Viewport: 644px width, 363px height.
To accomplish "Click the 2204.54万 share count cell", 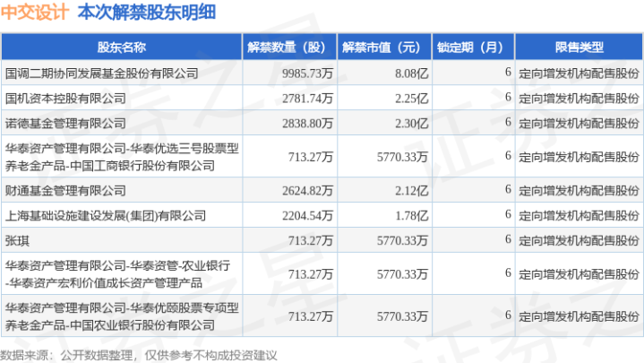I will (307, 216).
